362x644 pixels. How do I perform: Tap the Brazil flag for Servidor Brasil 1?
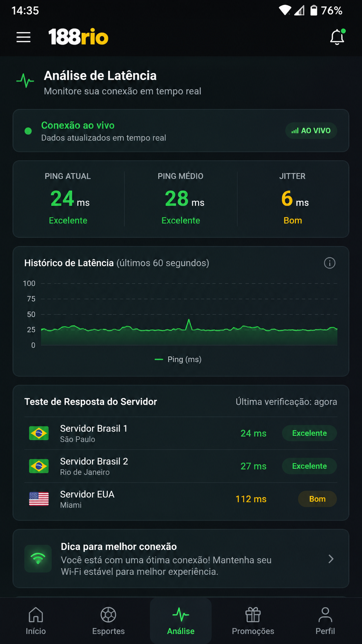39,433
